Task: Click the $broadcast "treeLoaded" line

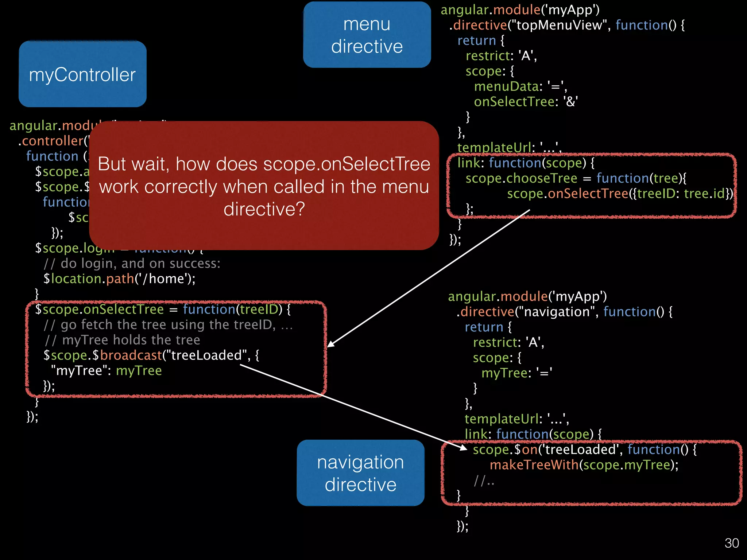Action: (151, 355)
